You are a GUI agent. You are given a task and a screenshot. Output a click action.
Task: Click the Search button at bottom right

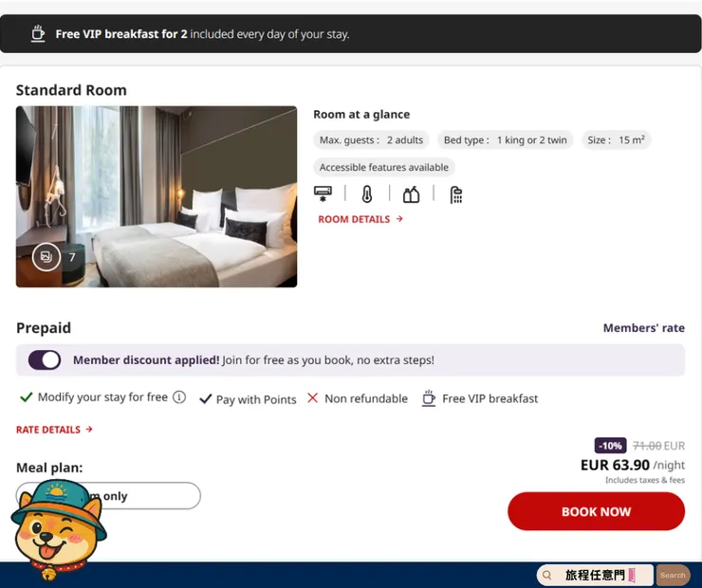[x=673, y=575]
